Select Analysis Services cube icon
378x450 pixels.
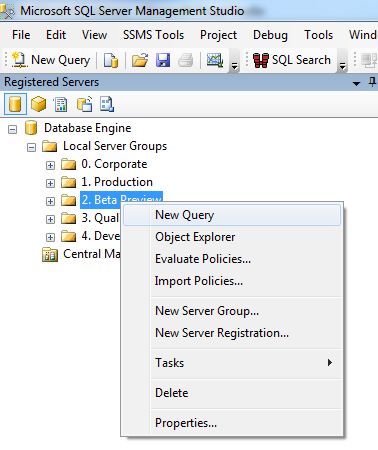[x=38, y=104]
